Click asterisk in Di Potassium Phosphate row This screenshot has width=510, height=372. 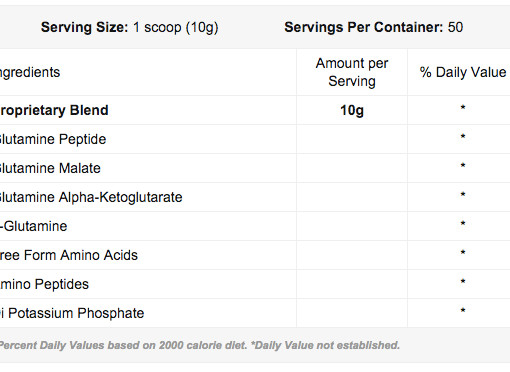(463, 311)
